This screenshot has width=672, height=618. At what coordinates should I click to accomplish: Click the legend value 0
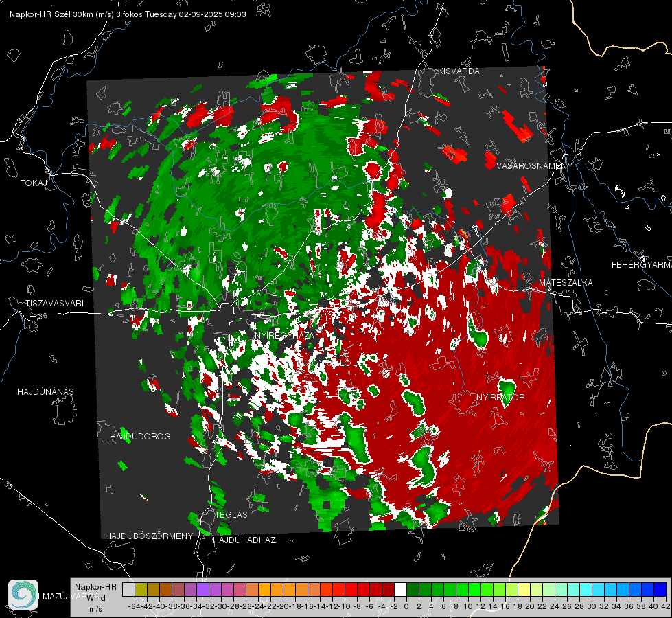coord(406,606)
